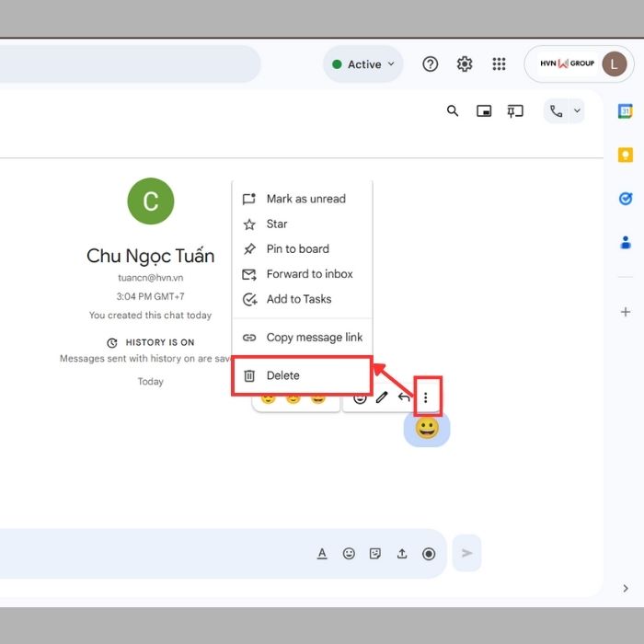Select Pin to board menu entry
The height and width of the screenshot is (644, 644).
[303, 249]
